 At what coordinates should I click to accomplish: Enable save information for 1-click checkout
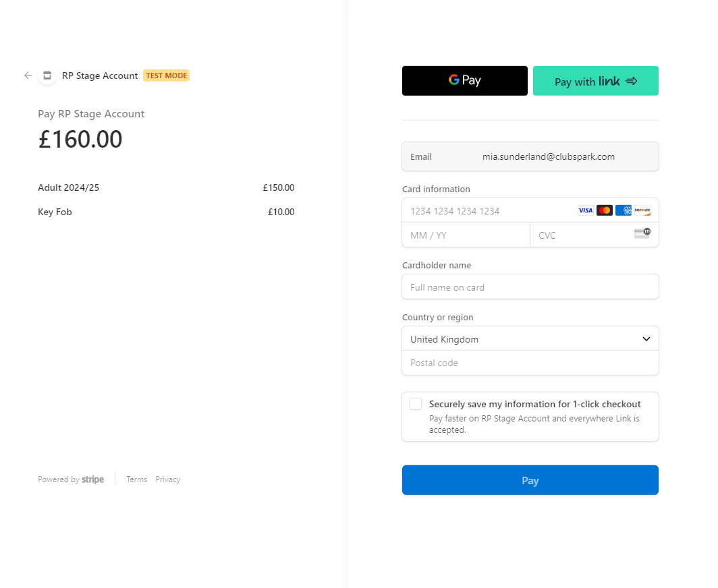[x=416, y=404]
